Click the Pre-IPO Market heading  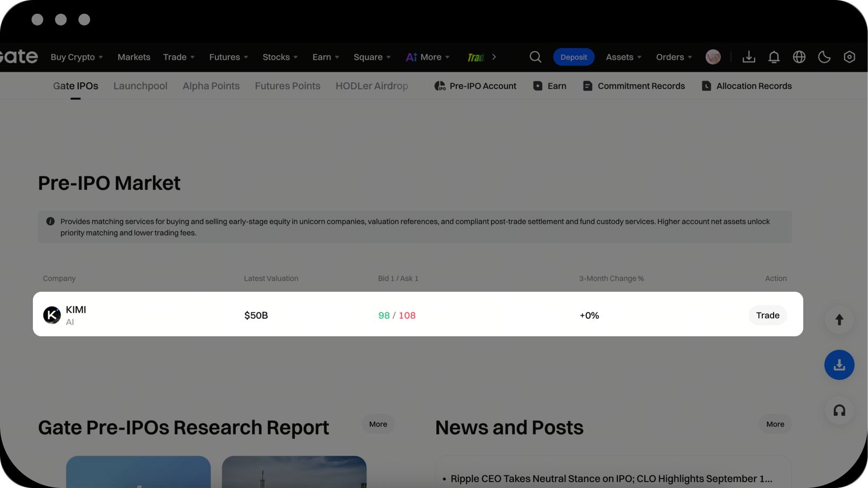click(x=109, y=183)
